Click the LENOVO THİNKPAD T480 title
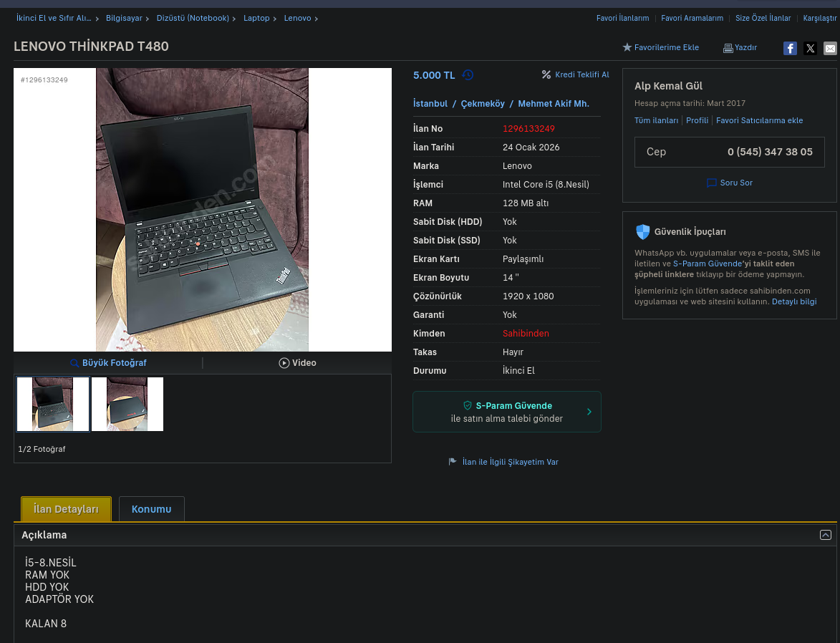Screen dimensions: 840x643 pos(91,47)
